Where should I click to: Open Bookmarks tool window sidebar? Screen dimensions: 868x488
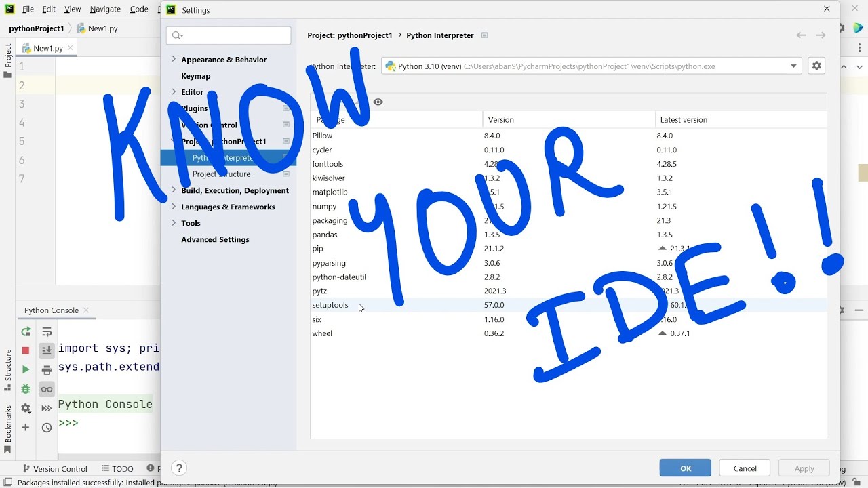point(7,429)
